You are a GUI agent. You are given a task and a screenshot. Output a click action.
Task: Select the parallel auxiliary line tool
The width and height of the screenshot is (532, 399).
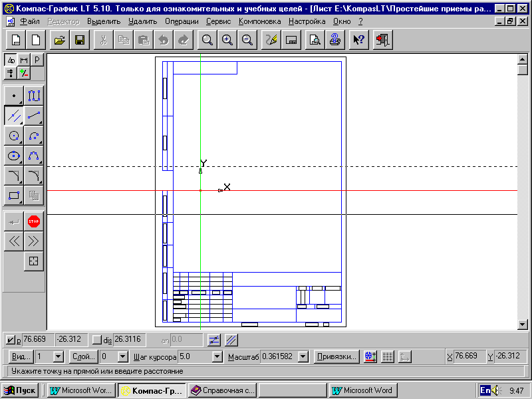click(13, 116)
